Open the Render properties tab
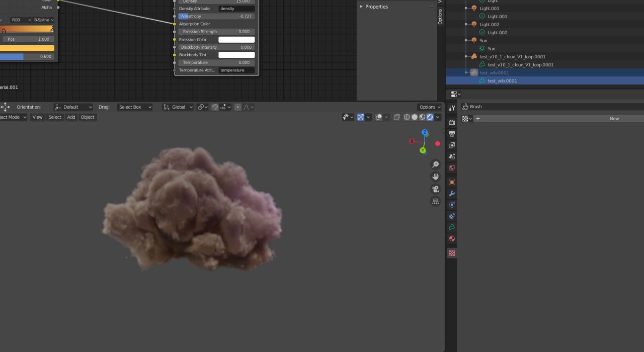The image size is (644, 352). click(x=452, y=122)
